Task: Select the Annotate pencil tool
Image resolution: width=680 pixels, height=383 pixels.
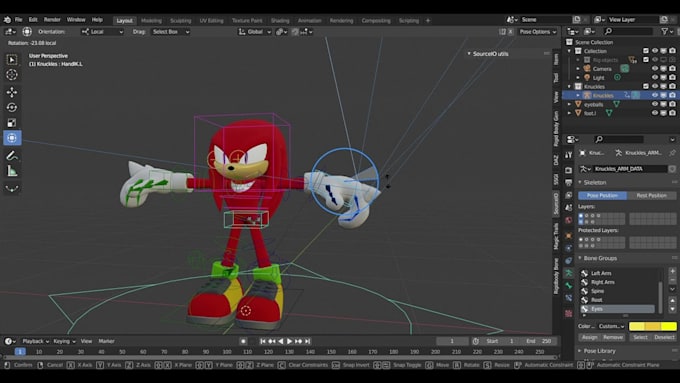Action: tap(12, 156)
